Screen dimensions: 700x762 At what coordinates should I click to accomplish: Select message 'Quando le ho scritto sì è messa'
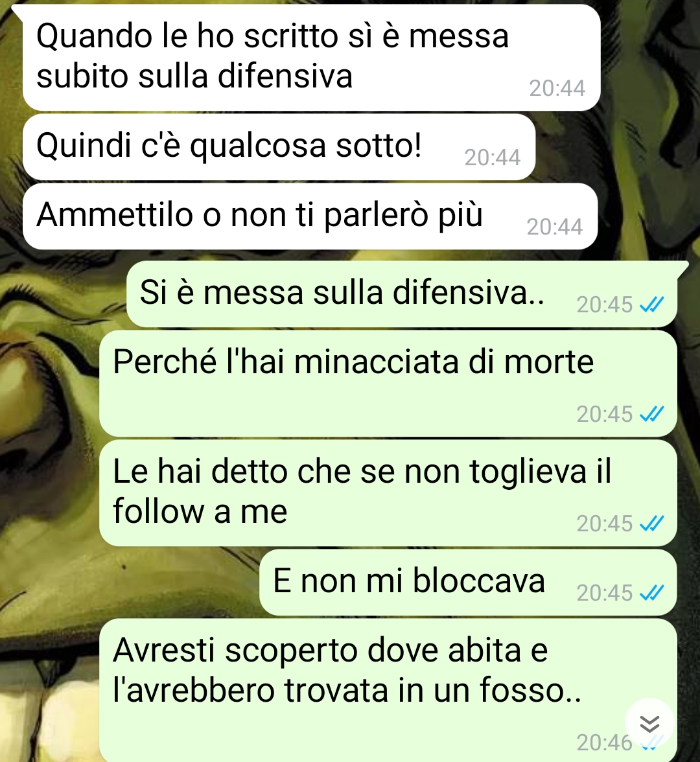311,57
